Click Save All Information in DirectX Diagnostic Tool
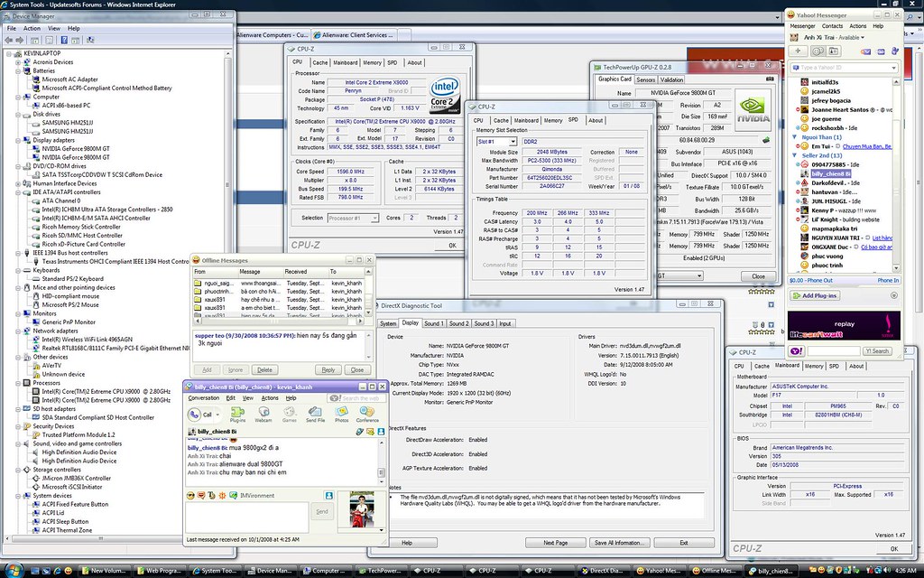Image resolution: width=924 pixels, height=578 pixels. pos(619,543)
